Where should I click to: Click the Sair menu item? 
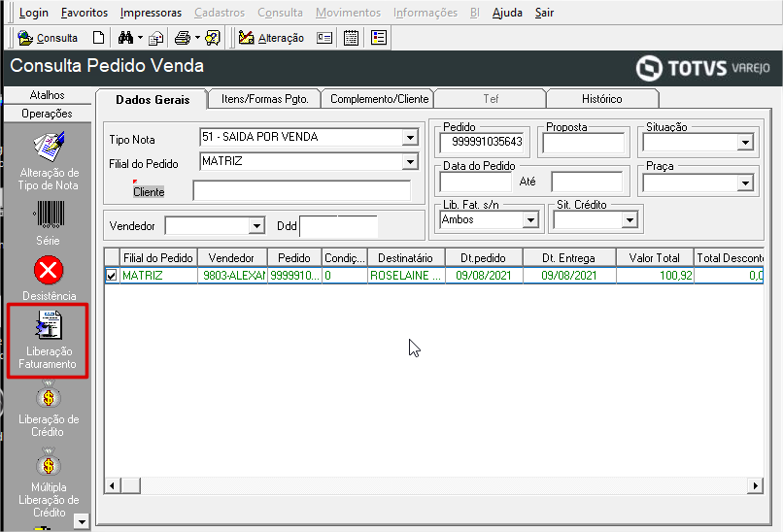[544, 13]
